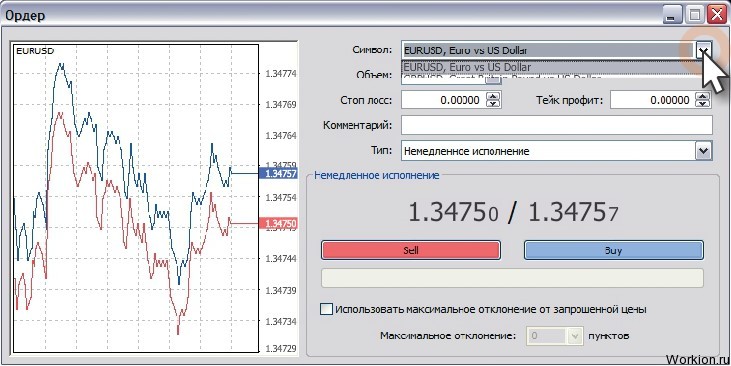This screenshot has width=731, height=366.
Task: Click the 1.34729 axis price label
Action: pos(281,349)
